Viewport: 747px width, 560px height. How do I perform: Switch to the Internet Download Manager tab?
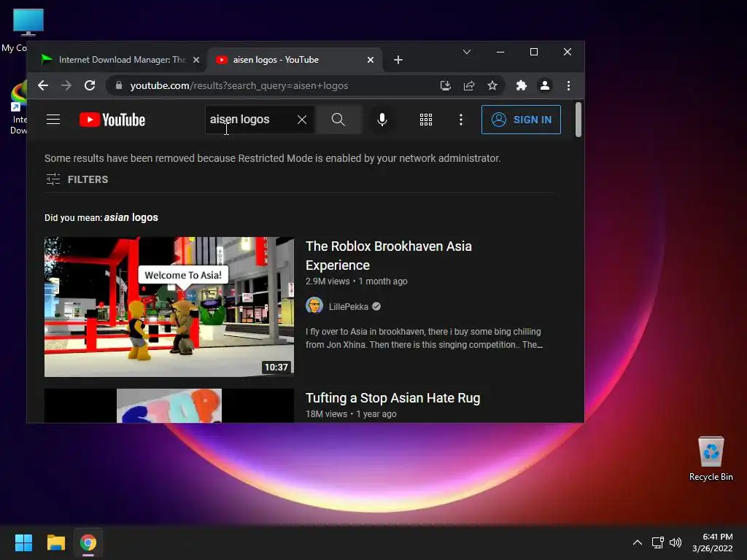(x=119, y=60)
